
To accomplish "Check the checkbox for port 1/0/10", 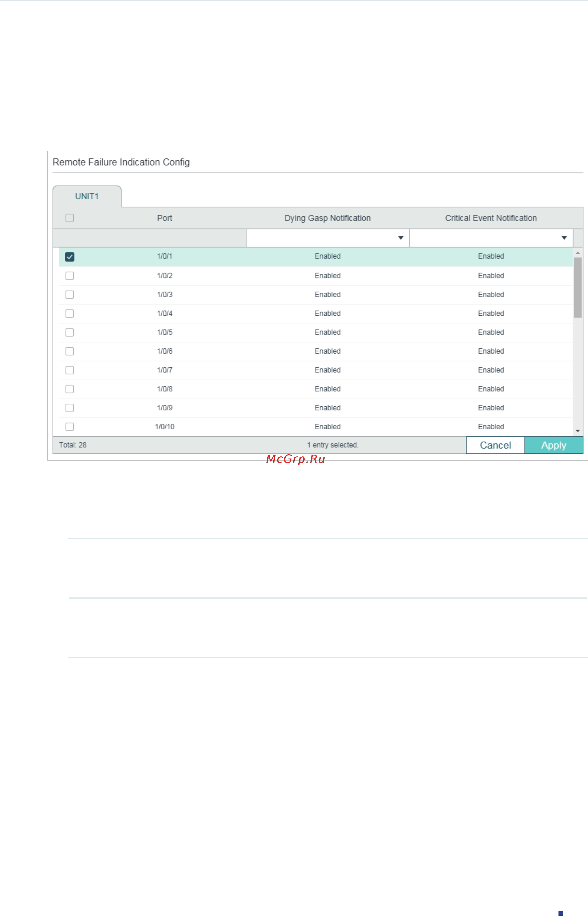I will tap(69, 427).
